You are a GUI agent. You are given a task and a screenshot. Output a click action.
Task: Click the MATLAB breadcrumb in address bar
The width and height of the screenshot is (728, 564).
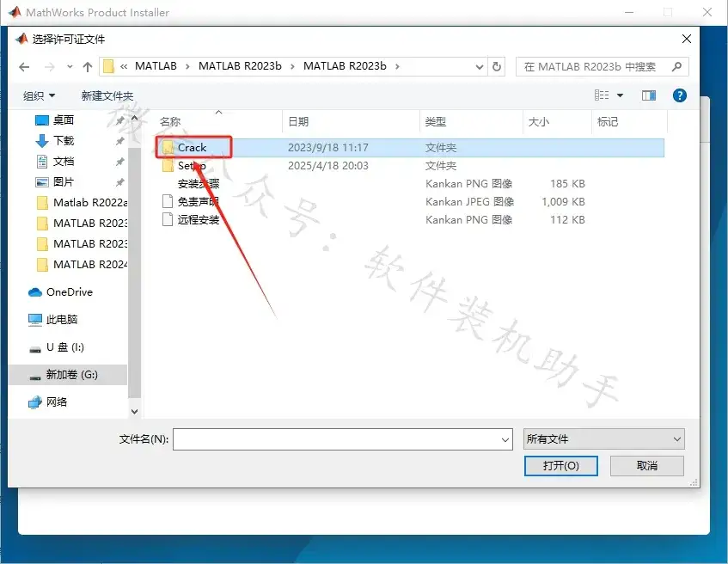pyautogui.click(x=156, y=66)
